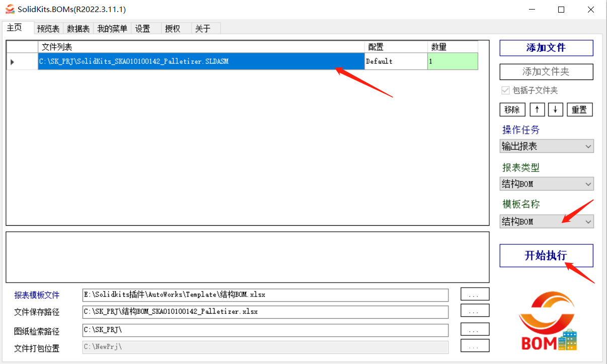
Task: Open the browse button next to 图纸检索路径
Action: coord(474,329)
